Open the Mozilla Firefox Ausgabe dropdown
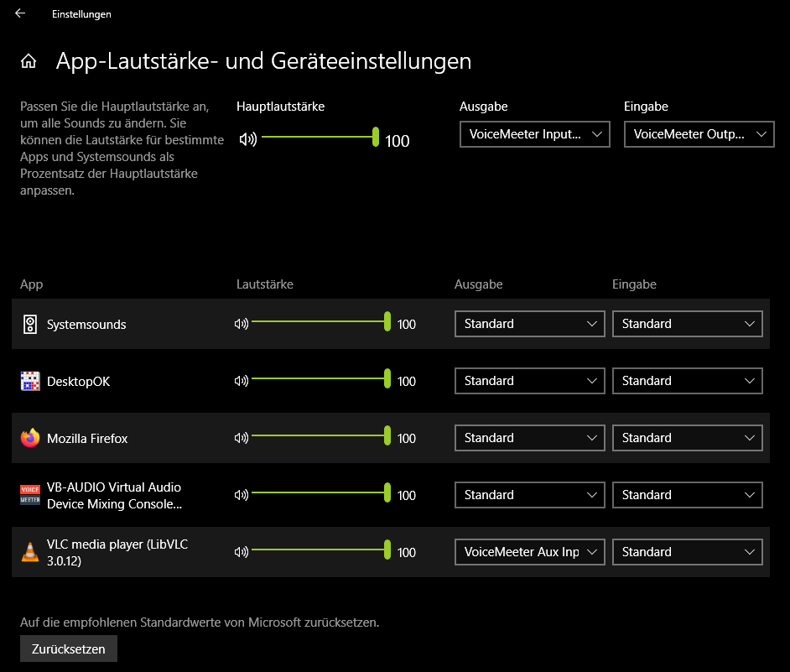790x672 pixels. 529,438
